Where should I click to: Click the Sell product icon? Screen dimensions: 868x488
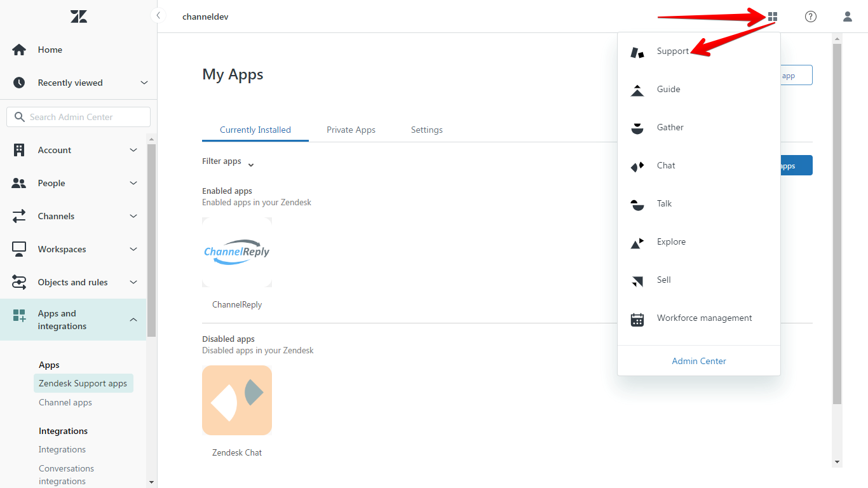pyautogui.click(x=637, y=281)
